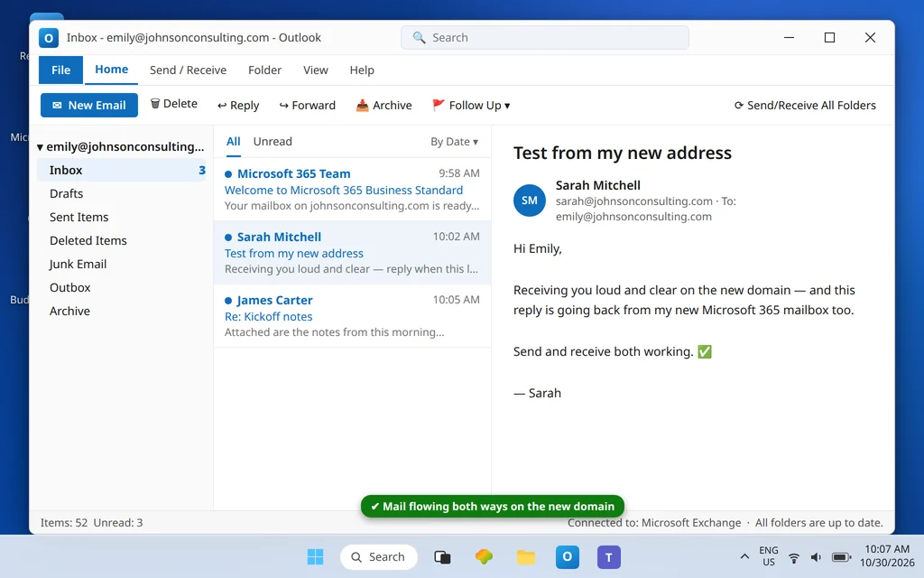This screenshot has height=578, width=924.
Task: Click the volume speaker tray icon
Action: point(816,557)
